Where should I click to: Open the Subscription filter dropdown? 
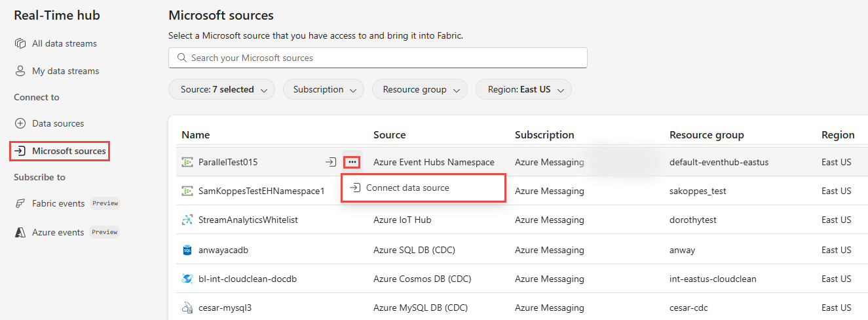(324, 89)
